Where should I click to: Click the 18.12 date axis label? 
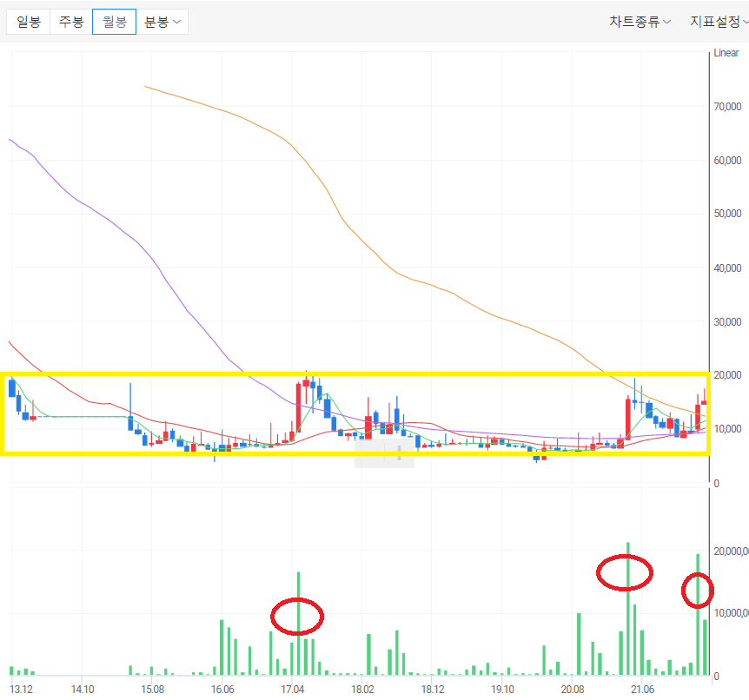click(x=433, y=690)
